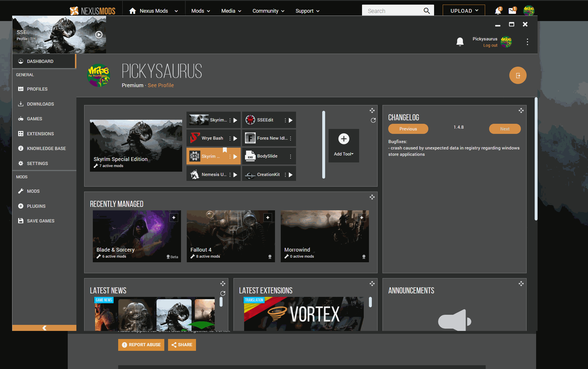Open See Profile link
588x369 pixels.
(161, 85)
